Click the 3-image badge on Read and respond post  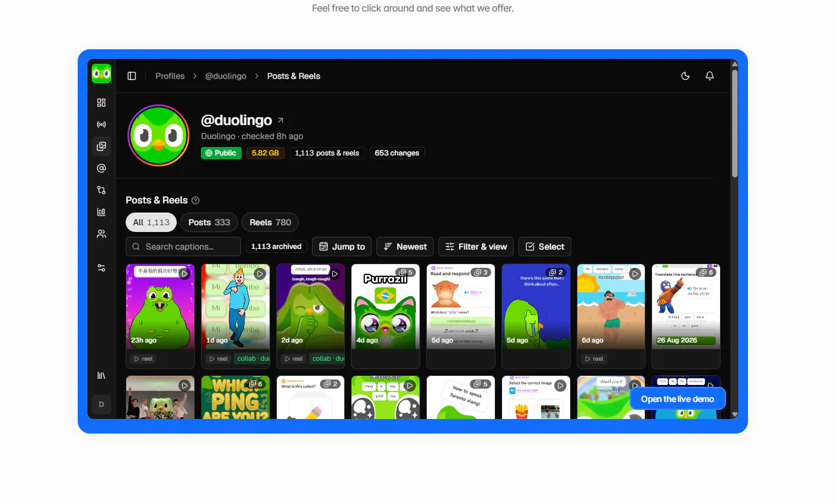coord(481,273)
